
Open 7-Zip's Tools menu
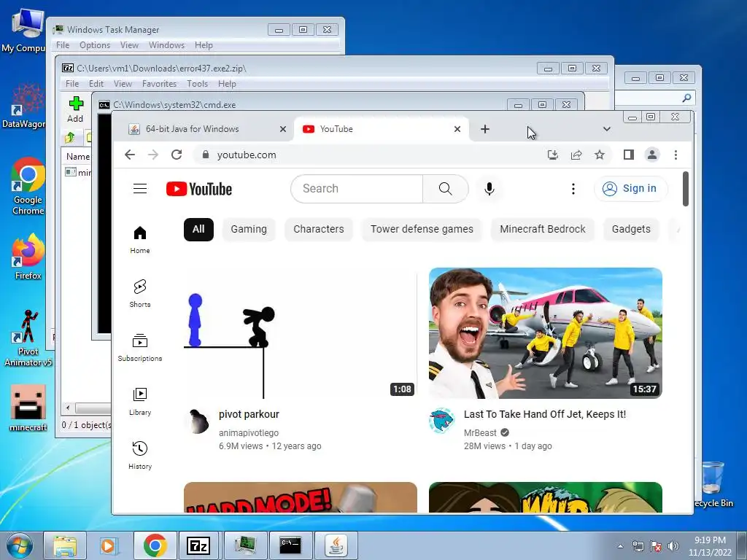pyautogui.click(x=197, y=84)
